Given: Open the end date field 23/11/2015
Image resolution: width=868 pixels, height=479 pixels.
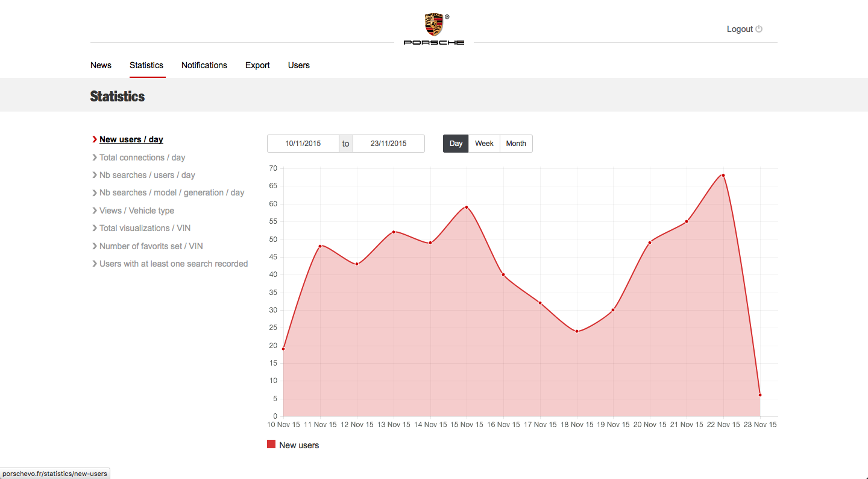Looking at the screenshot, I should click(388, 144).
